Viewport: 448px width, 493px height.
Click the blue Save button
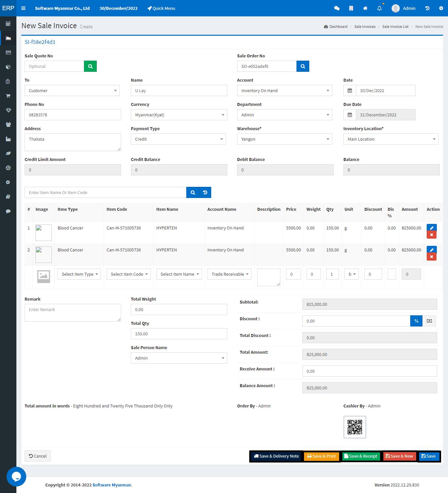(429, 456)
